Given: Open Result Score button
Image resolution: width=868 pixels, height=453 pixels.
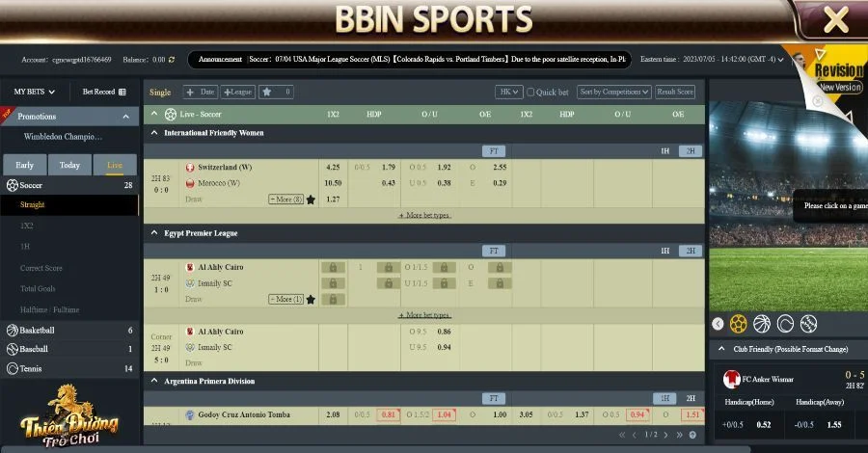Looking at the screenshot, I should 675,92.
